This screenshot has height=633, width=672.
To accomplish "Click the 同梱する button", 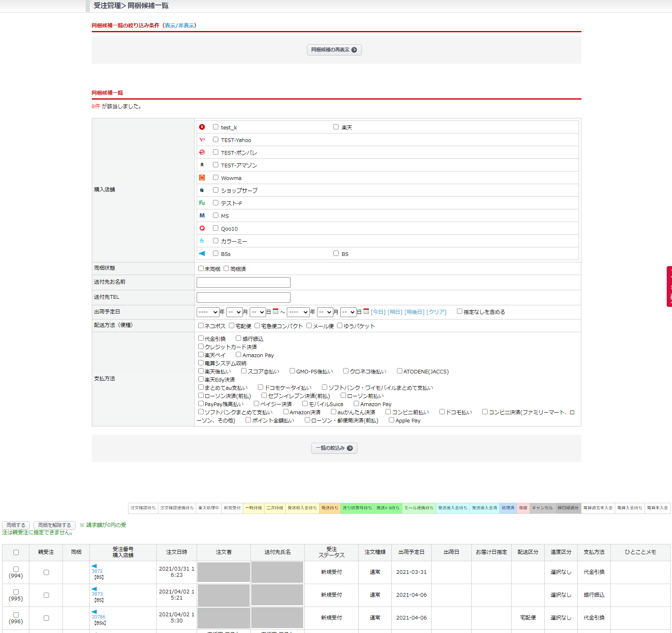I will pyautogui.click(x=16, y=525).
